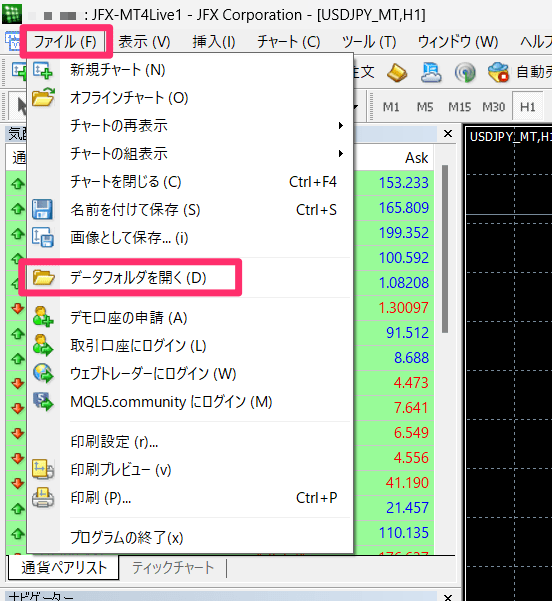Close the Market Watch panel
The image size is (552, 601).
(448, 134)
